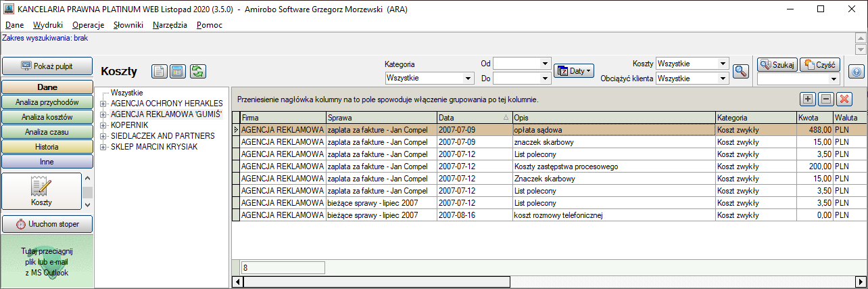Click the list view icon beside Koszty
Image resolution: width=868 pixels, height=289 pixels.
(177, 71)
